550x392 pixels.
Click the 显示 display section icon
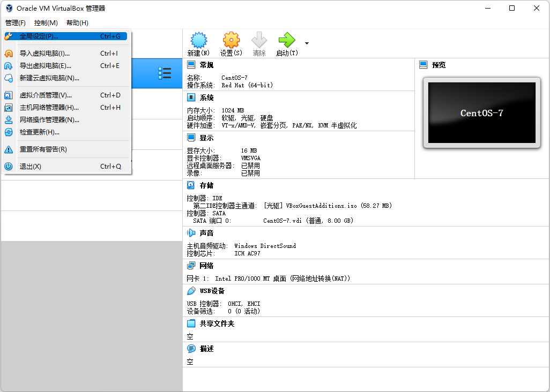(x=190, y=138)
